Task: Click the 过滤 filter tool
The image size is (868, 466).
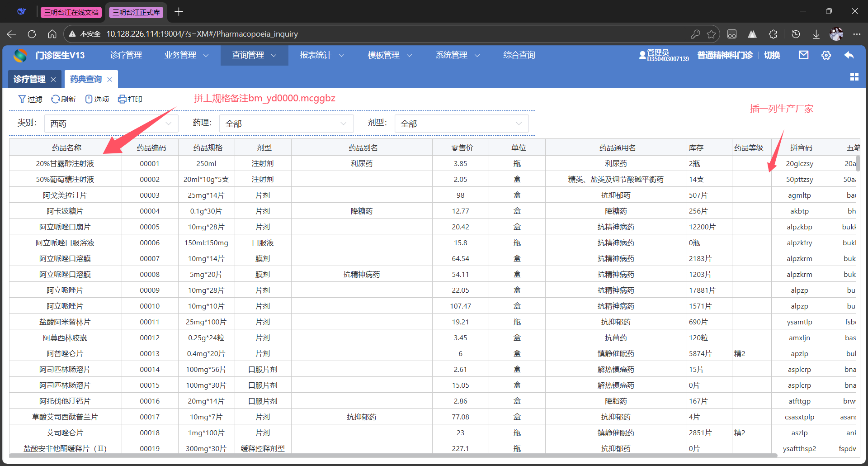Action: [30, 99]
